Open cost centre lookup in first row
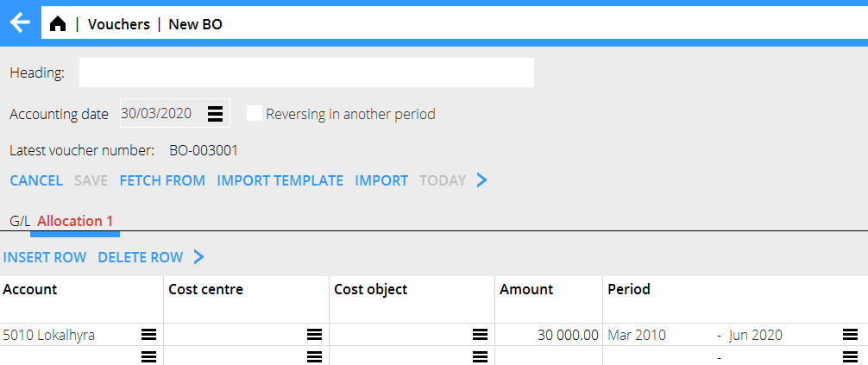 tap(314, 335)
